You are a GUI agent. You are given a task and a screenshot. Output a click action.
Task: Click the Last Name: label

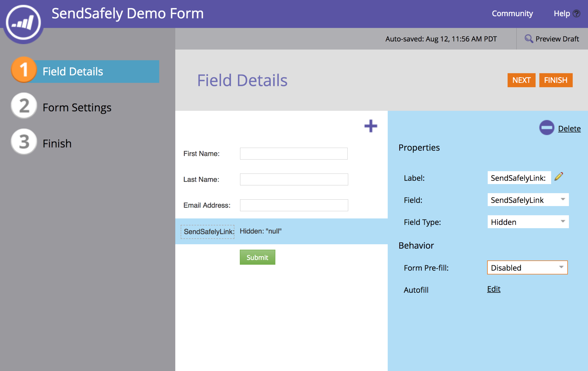click(x=201, y=179)
